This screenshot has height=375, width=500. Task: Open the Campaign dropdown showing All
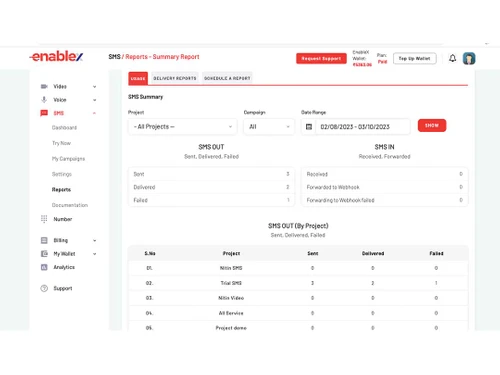[269, 127]
